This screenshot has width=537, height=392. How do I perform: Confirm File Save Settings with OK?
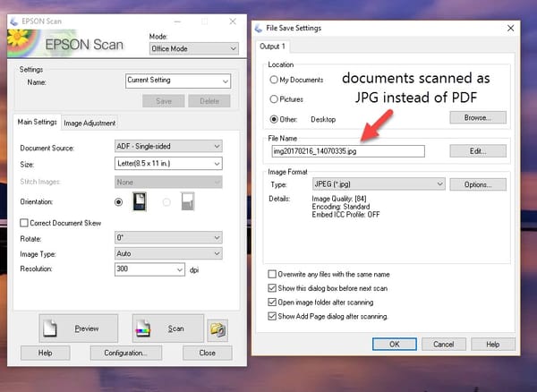(x=395, y=344)
